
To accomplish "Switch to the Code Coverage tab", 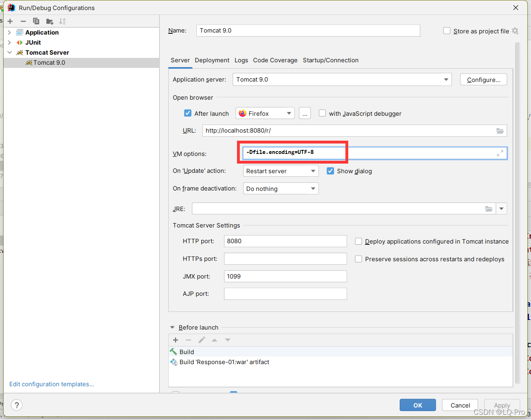I will [275, 60].
